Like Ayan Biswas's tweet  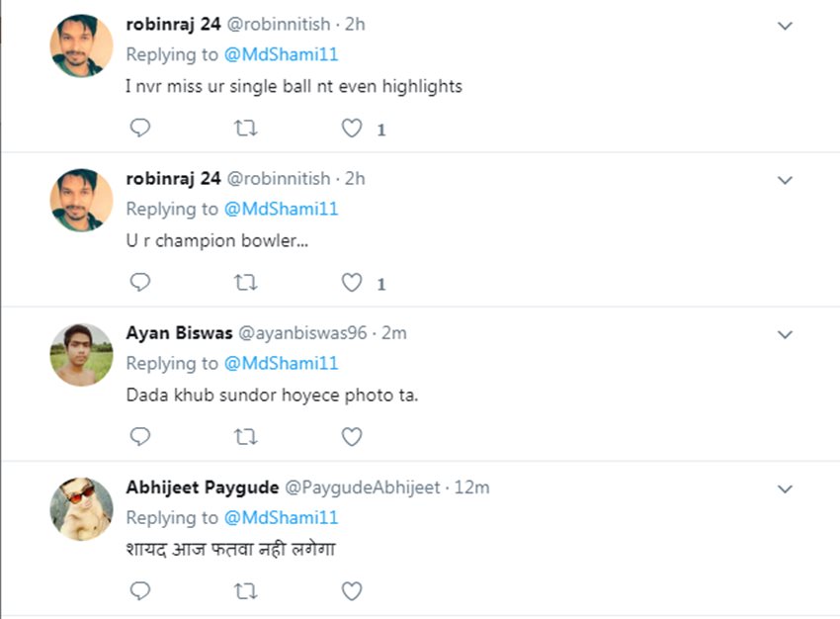[352, 436]
